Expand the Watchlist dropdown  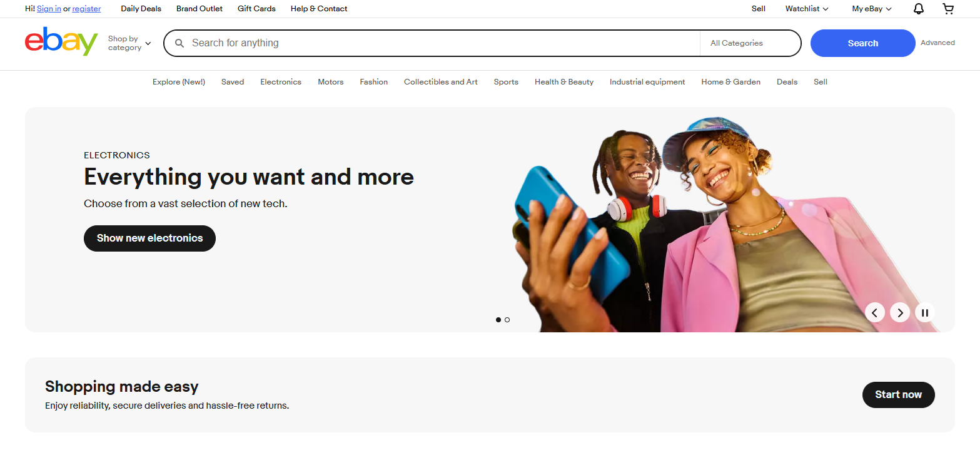point(807,9)
